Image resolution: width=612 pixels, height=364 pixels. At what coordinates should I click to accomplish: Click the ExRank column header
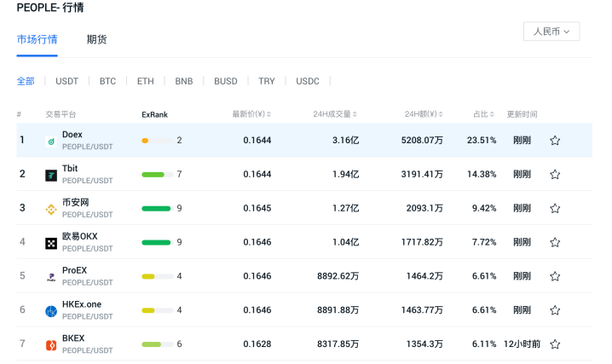(154, 115)
